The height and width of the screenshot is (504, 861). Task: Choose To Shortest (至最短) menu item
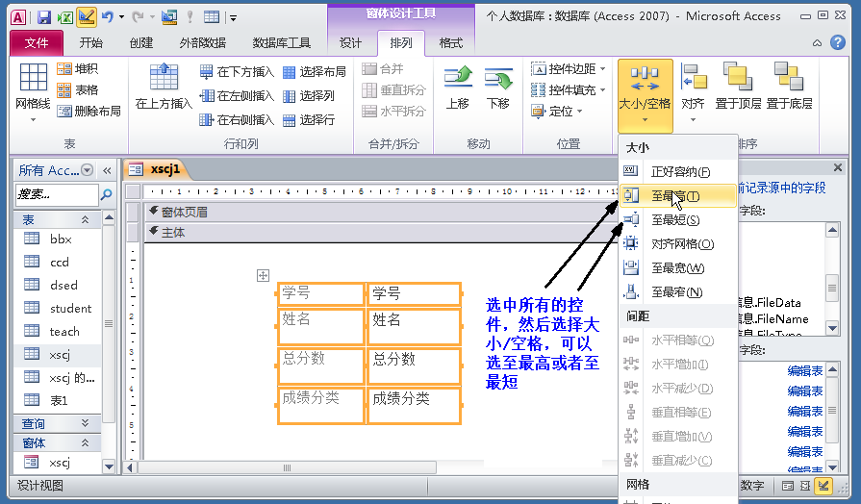pos(678,220)
